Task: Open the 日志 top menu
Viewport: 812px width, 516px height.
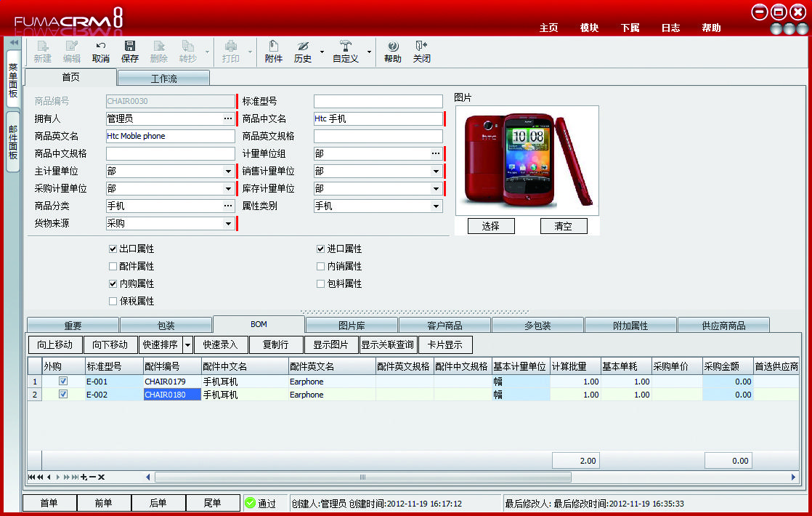Action: click(670, 28)
